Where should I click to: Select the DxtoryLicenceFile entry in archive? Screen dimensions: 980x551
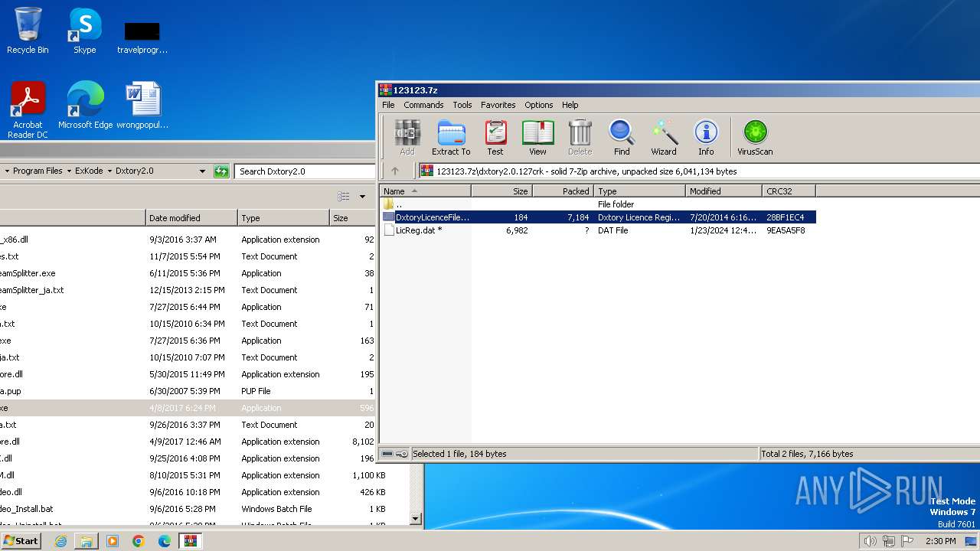click(x=599, y=217)
